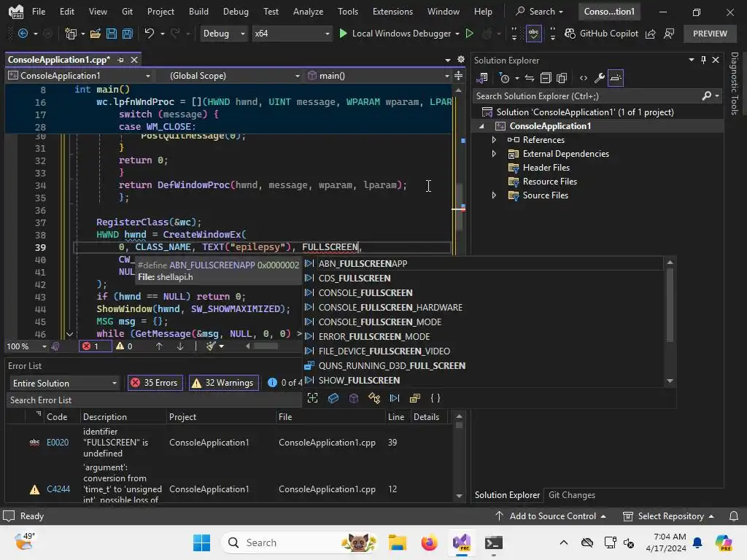
Task: Open the Entire Solution scope dropdown
Action: coord(64,384)
